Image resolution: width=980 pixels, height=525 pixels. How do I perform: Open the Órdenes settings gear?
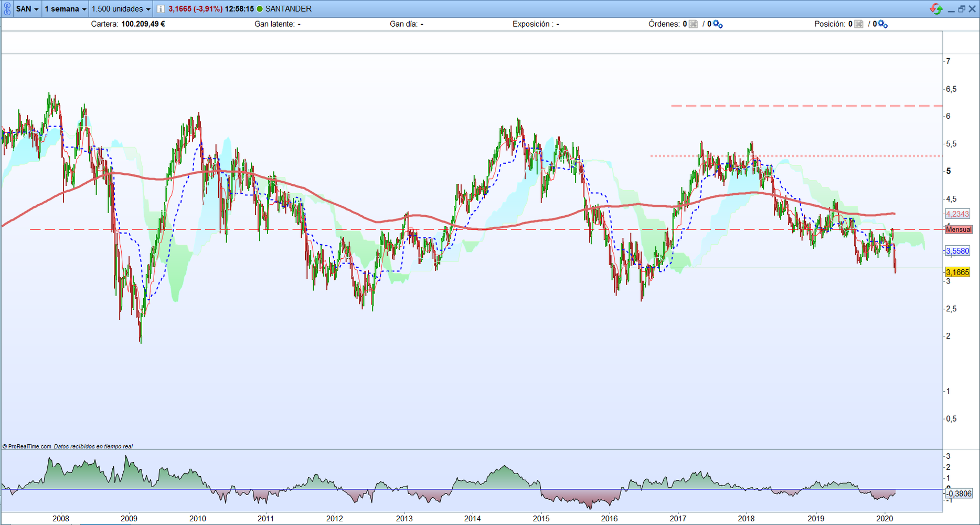(x=717, y=24)
